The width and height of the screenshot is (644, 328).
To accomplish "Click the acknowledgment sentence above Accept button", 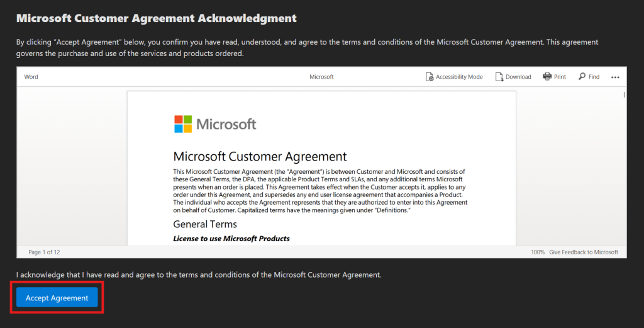I will click(x=199, y=275).
